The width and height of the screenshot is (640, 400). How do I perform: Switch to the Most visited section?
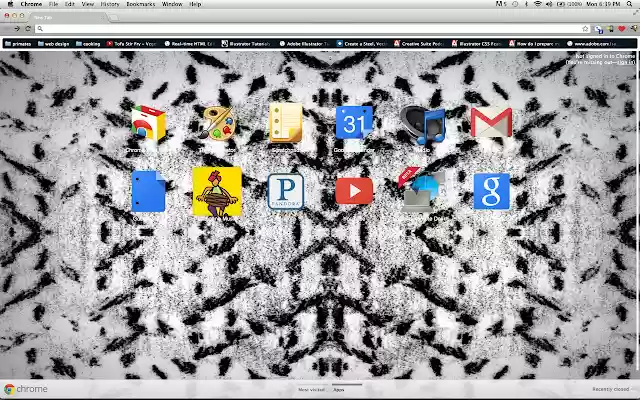[311, 390]
